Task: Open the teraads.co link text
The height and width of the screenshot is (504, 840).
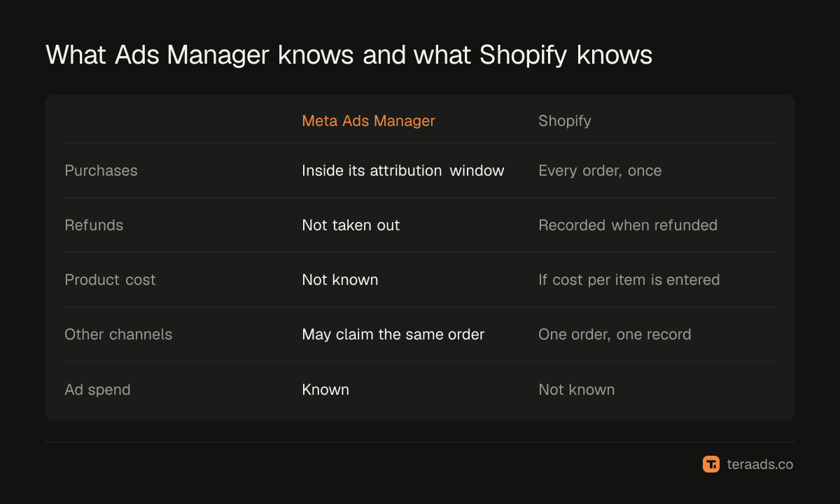Action: 760,464
